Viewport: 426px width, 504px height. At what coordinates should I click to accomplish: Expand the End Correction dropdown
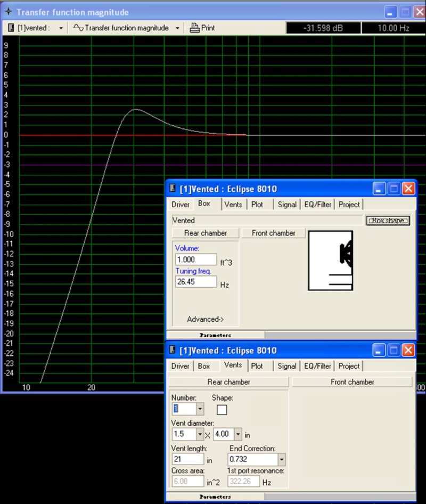pyautogui.click(x=282, y=459)
